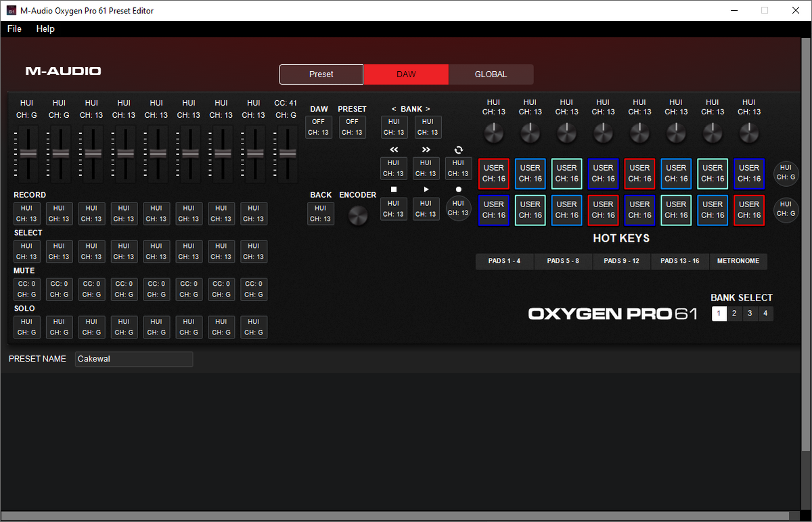Open the File menu
Image resolution: width=812 pixels, height=522 pixels.
point(14,29)
